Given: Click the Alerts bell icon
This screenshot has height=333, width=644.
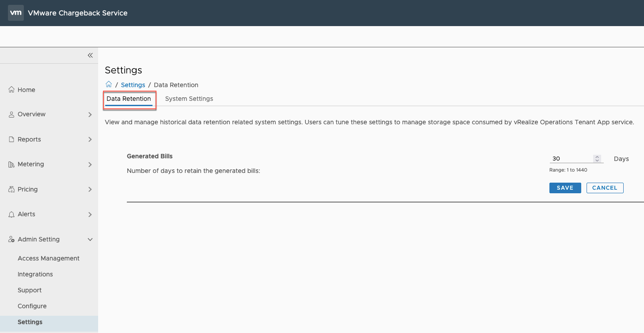Looking at the screenshot, I should pyautogui.click(x=11, y=214).
